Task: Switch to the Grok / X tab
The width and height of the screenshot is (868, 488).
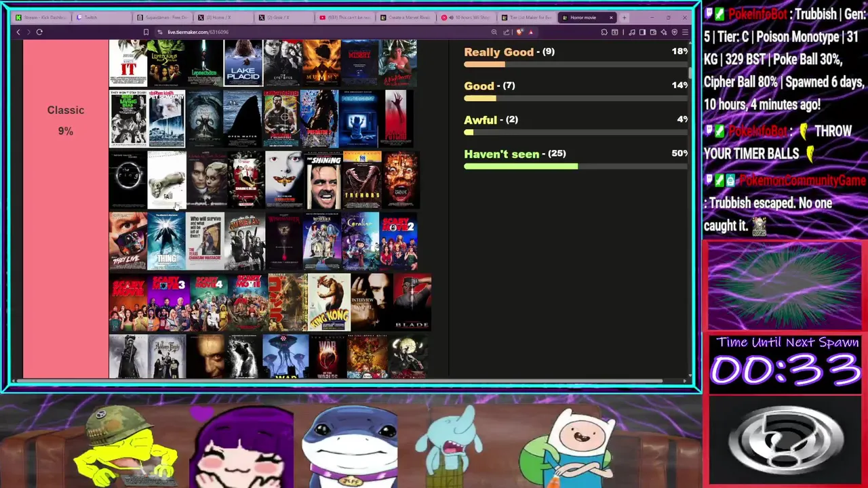Action: pos(285,18)
